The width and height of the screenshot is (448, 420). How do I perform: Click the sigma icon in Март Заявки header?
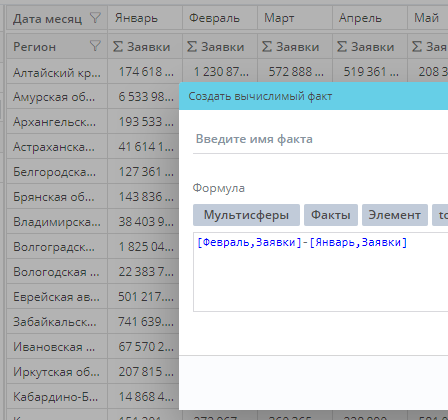[x=267, y=47]
